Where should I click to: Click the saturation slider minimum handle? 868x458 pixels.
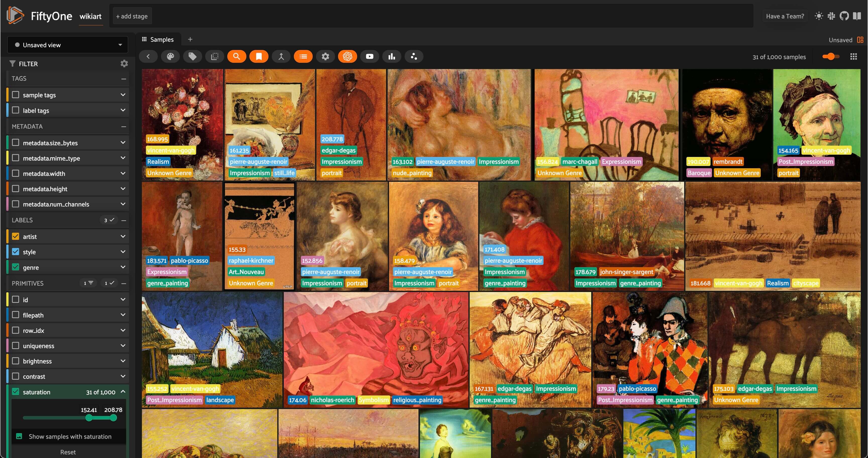(89, 418)
